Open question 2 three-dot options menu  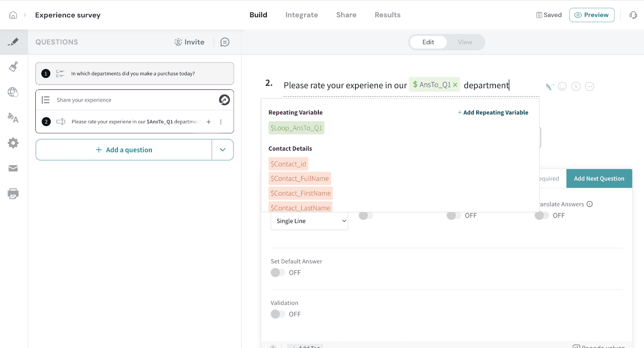[x=221, y=122]
